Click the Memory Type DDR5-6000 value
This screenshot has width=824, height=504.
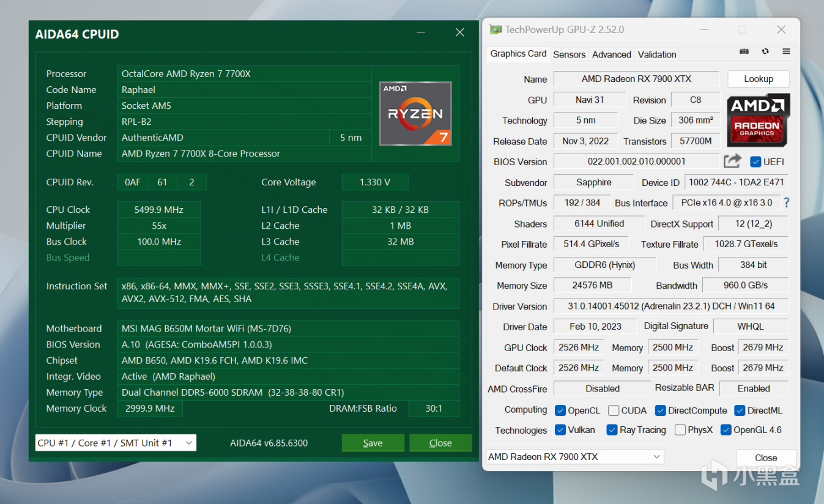288,393
